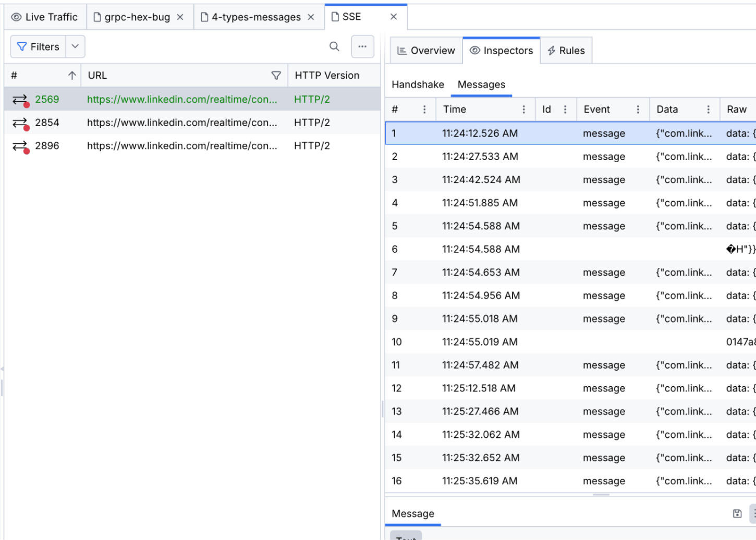Click the search magnifier icon

tap(334, 47)
